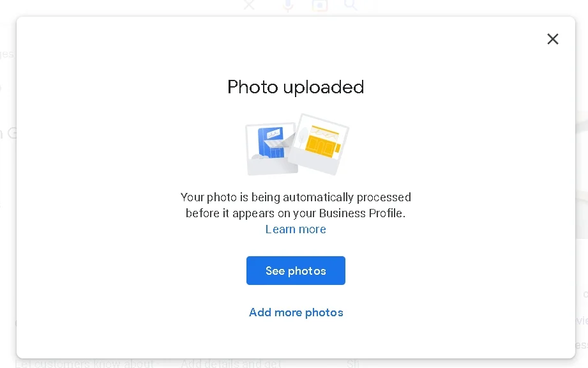
Task: Click the 'Add details and get' card
Action: click(230, 362)
